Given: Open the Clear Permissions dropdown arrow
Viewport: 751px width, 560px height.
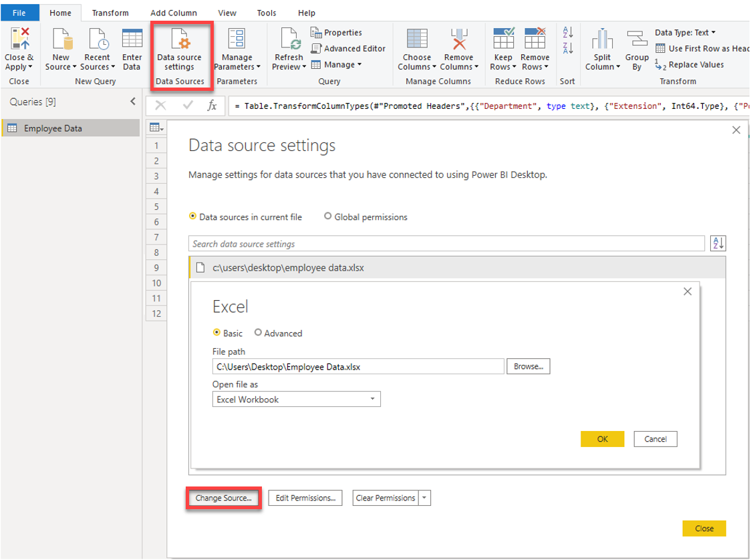Looking at the screenshot, I should 426,498.
